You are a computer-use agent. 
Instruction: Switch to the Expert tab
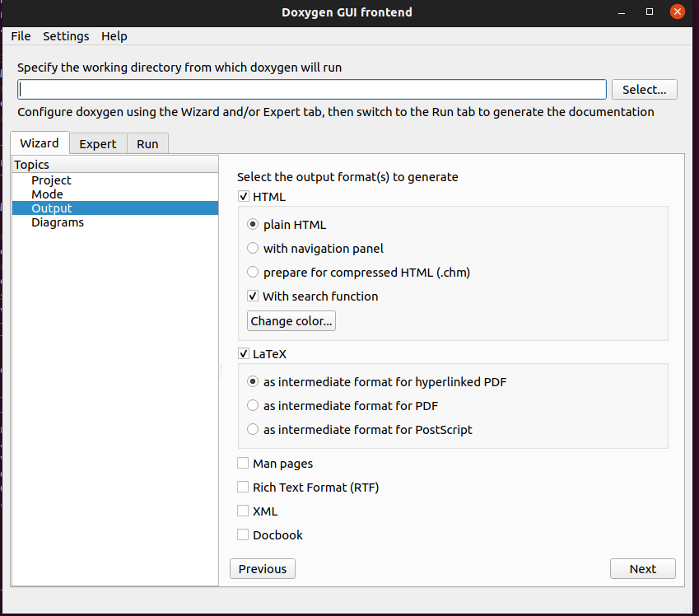98,143
